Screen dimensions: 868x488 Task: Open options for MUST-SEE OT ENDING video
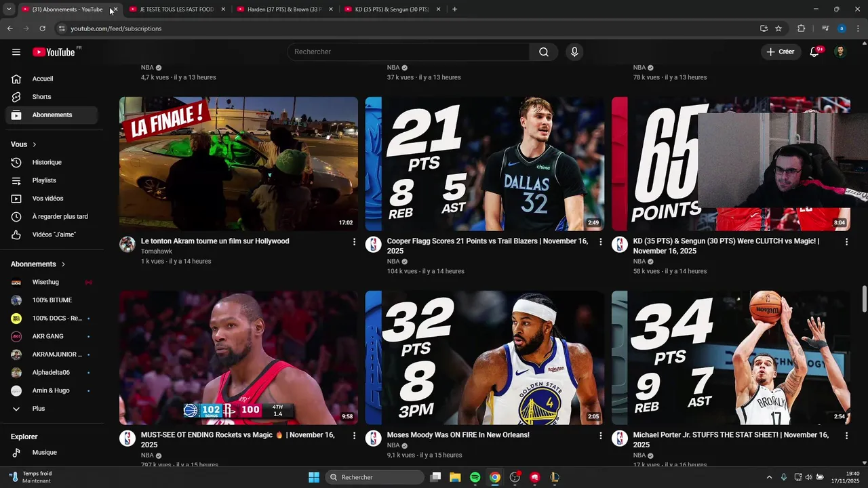pyautogui.click(x=354, y=436)
